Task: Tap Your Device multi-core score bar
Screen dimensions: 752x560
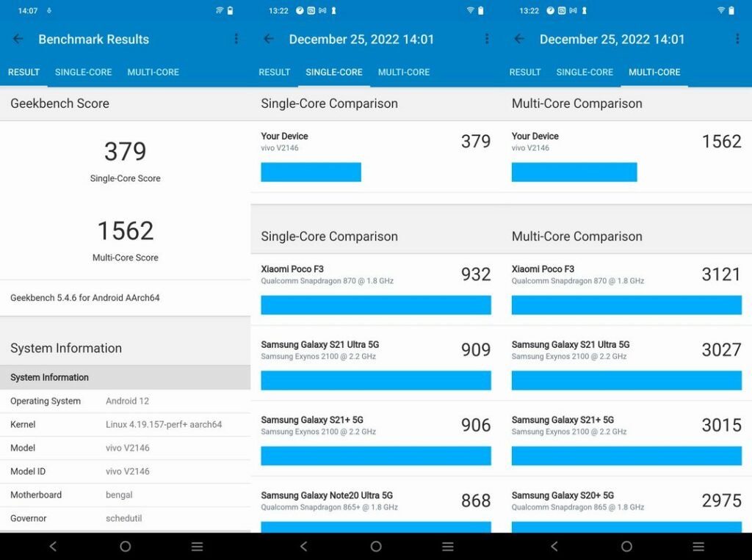Action: (x=574, y=172)
